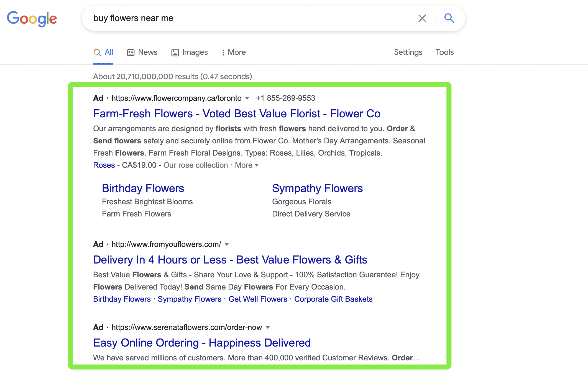
Task: Expand the dropdown arrow next to serenataflowers.com/order-now
Action: 268,327
